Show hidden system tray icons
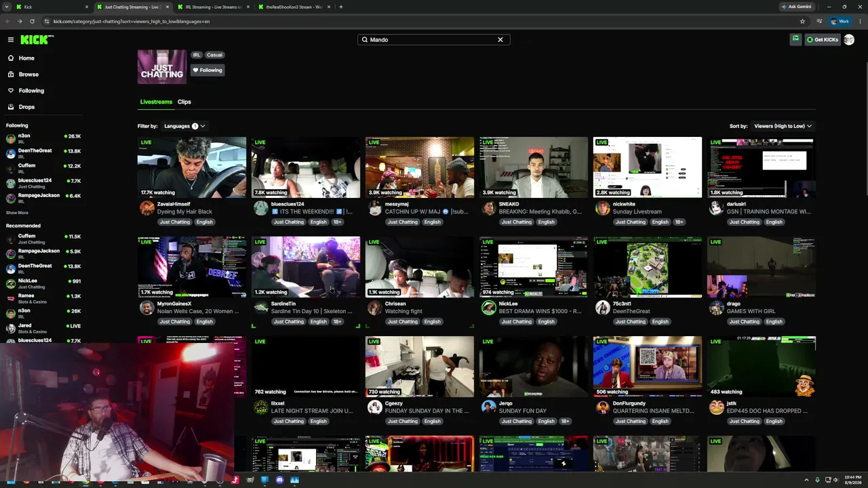The height and width of the screenshot is (488, 868). pyautogui.click(x=806, y=481)
